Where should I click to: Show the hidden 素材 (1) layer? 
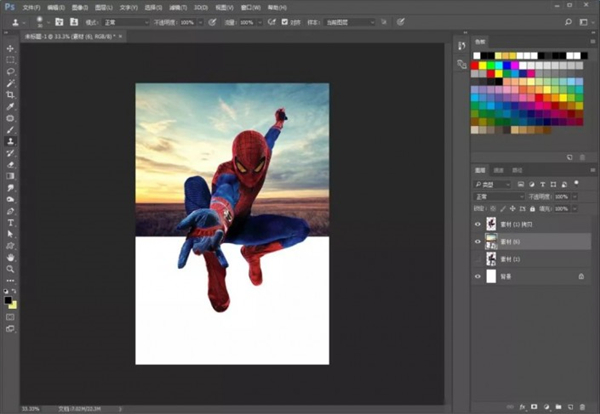pos(477,258)
